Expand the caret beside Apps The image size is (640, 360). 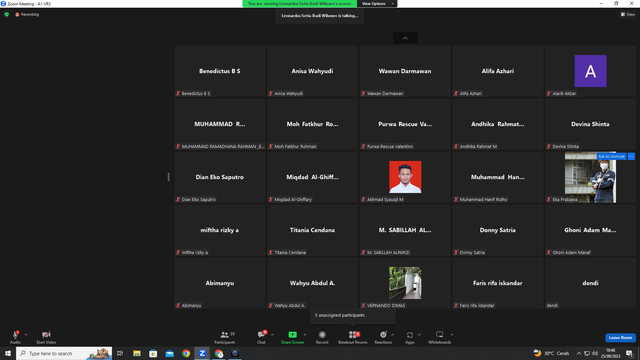coord(419,335)
